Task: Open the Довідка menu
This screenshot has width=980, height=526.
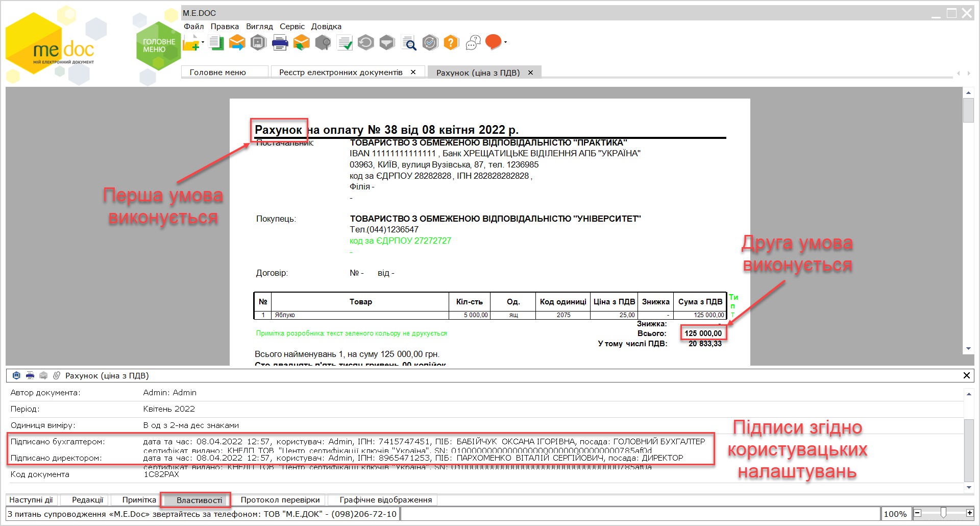Action: 326,27
